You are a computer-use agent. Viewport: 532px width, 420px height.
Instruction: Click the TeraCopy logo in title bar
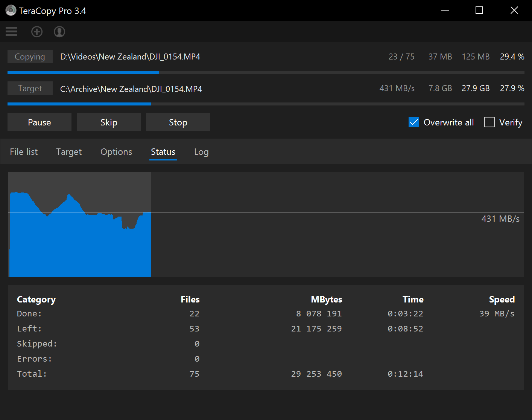tap(11, 10)
